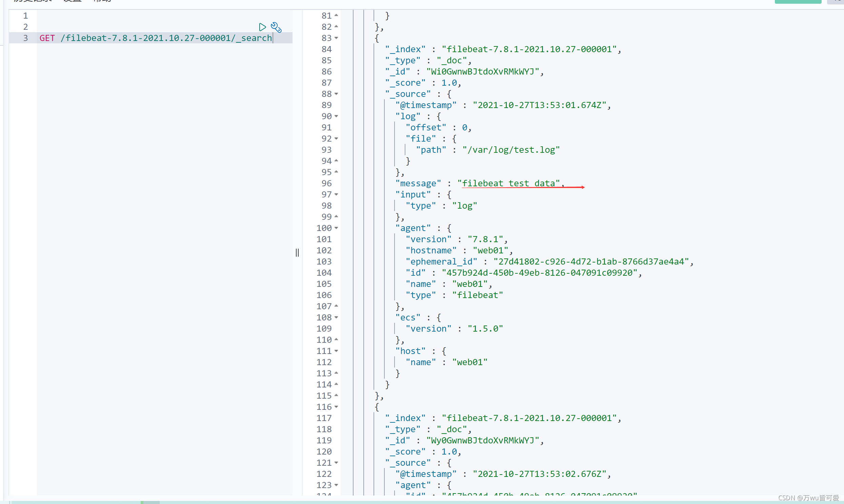Toggle the fold arrow at line 94
844x504 pixels.
(x=336, y=161)
